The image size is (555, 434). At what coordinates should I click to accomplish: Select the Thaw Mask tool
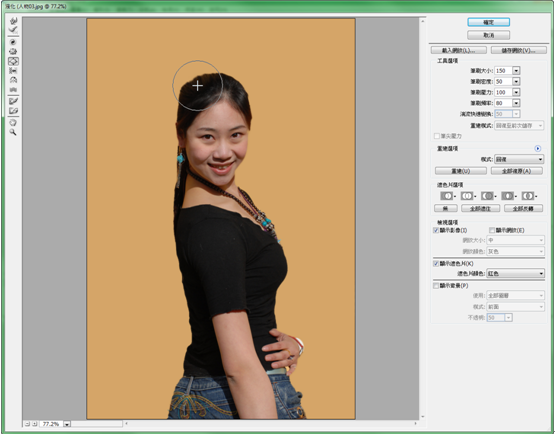(x=13, y=111)
